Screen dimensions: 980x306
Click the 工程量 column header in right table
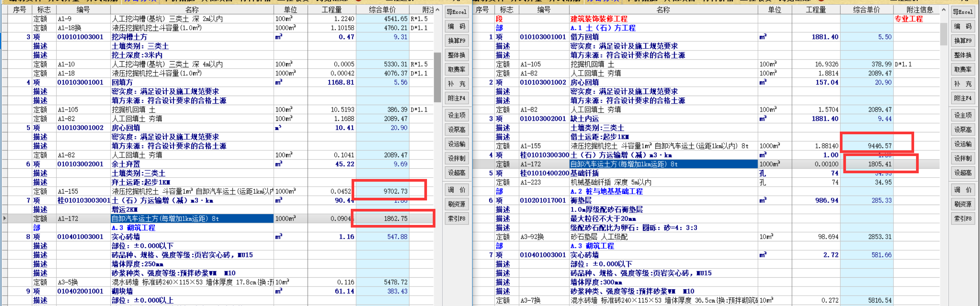coord(816,10)
